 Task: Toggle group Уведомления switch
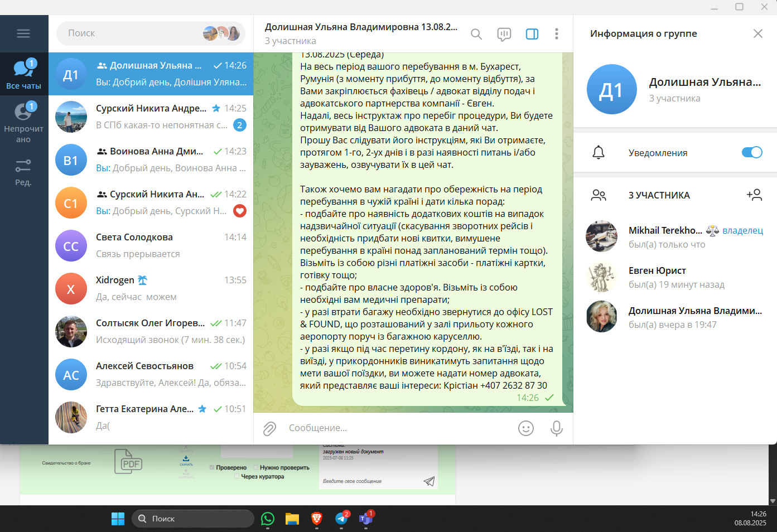tap(752, 152)
